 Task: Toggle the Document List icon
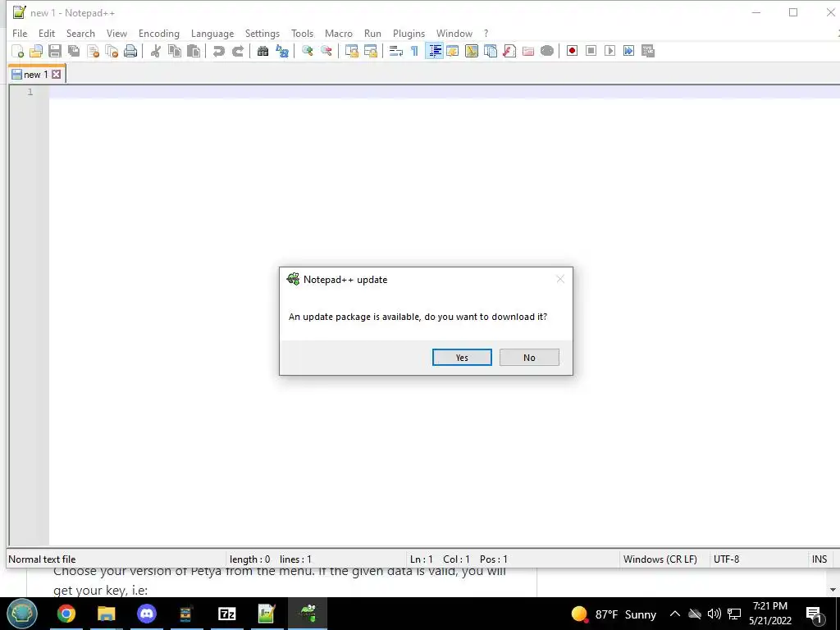pos(491,51)
